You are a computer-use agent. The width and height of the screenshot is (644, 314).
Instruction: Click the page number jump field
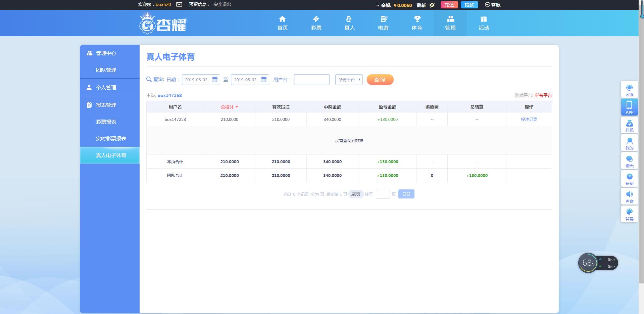[x=383, y=194]
